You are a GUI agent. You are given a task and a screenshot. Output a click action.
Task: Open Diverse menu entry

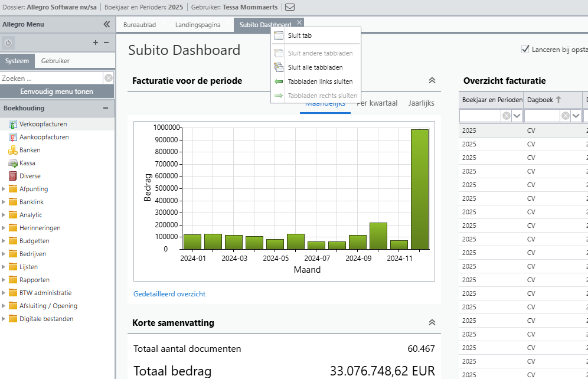tap(30, 176)
